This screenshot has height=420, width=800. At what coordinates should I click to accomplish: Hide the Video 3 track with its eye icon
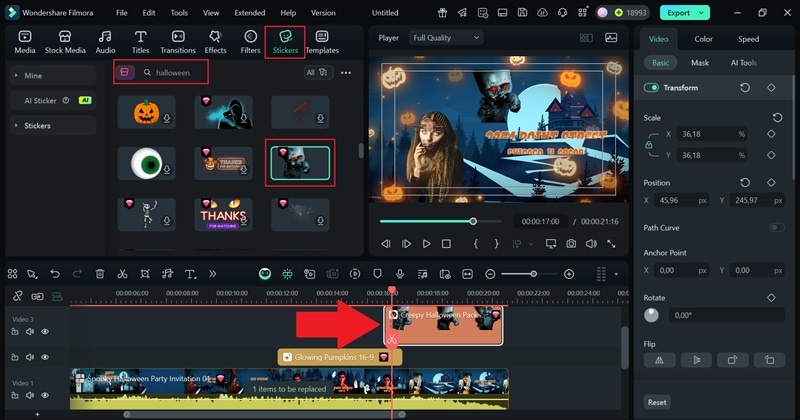click(x=45, y=332)
